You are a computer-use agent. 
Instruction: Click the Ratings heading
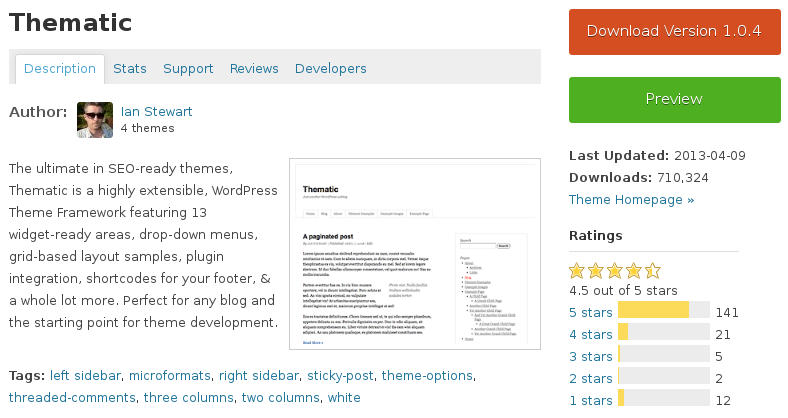coord(596,236)
